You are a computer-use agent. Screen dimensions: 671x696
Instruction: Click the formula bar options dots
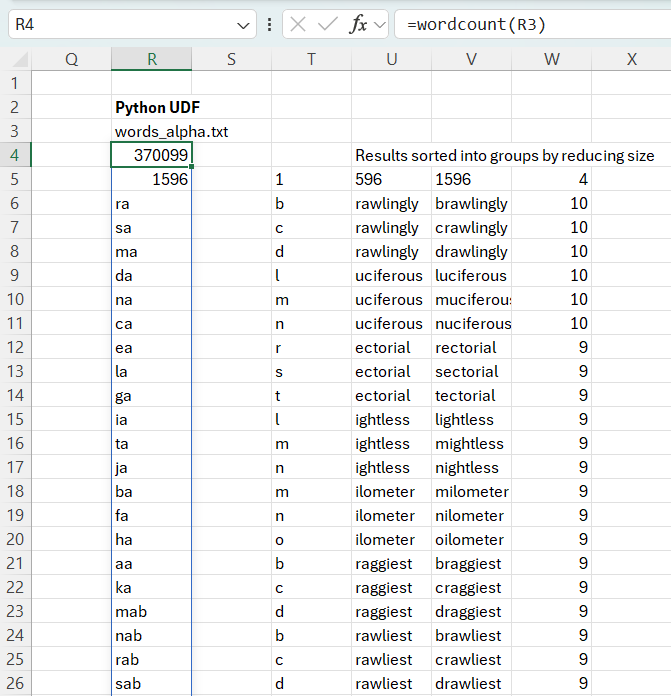click(269, 24)
